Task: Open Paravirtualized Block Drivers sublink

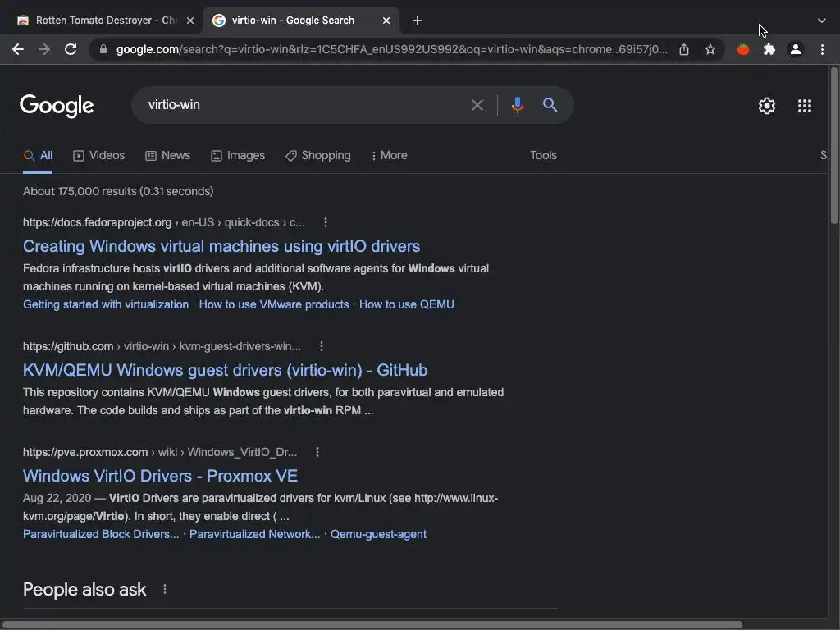Action: 101,534
